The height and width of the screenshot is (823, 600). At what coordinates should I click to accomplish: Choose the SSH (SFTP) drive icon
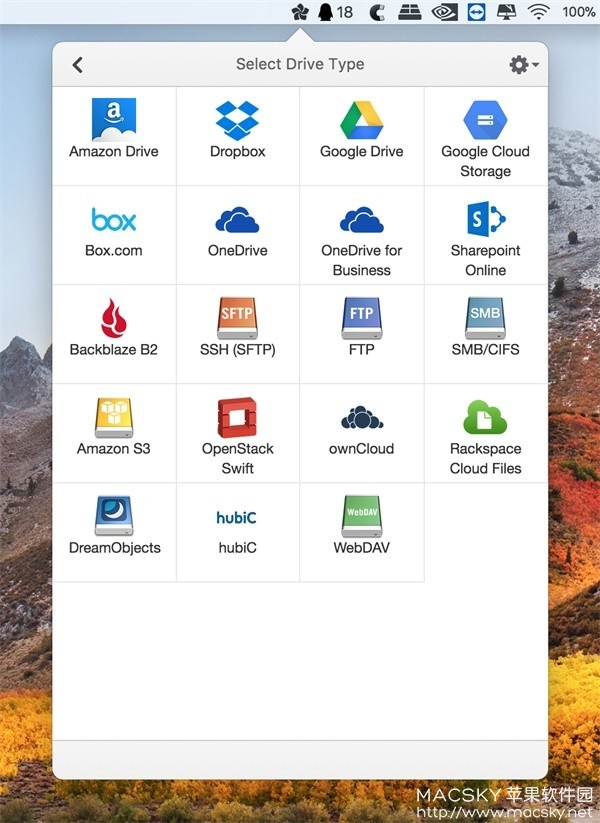point(237,318)
